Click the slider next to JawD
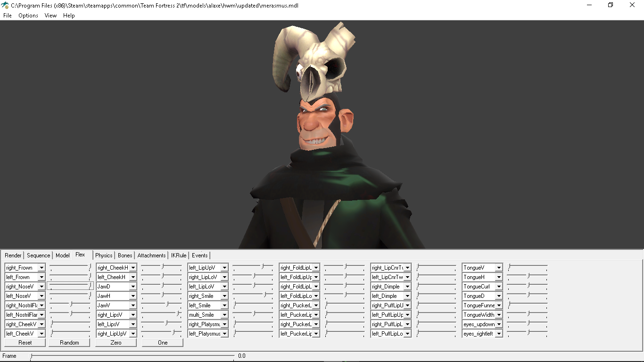The image size is (644, 362). (x=162, y=286)
